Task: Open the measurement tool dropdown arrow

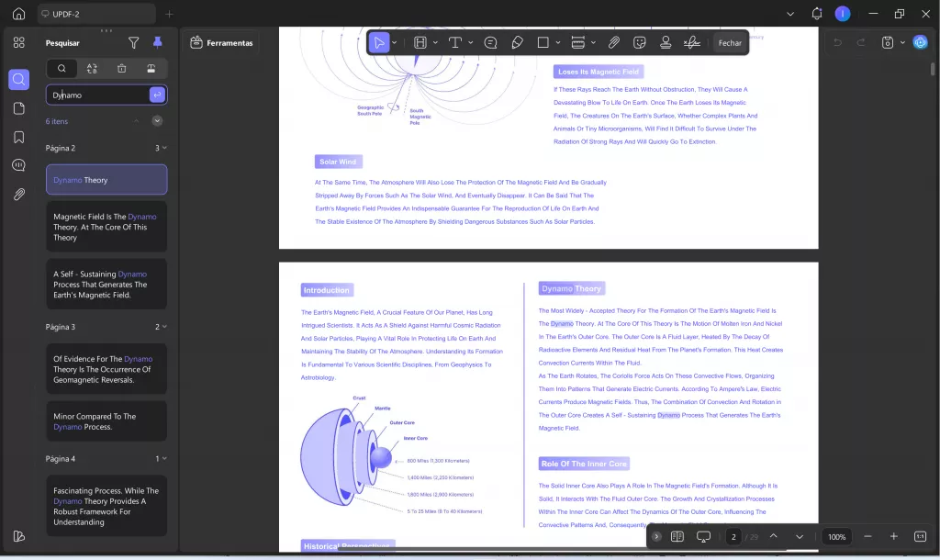Action: coord(593,42)
